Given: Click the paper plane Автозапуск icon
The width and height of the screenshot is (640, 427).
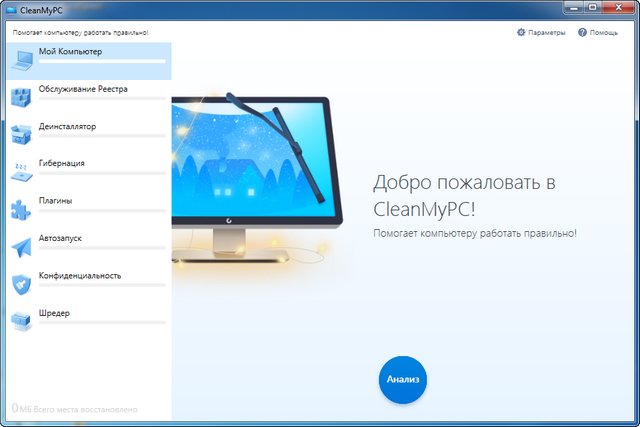Looking at the screenshot, I should 21,247.
